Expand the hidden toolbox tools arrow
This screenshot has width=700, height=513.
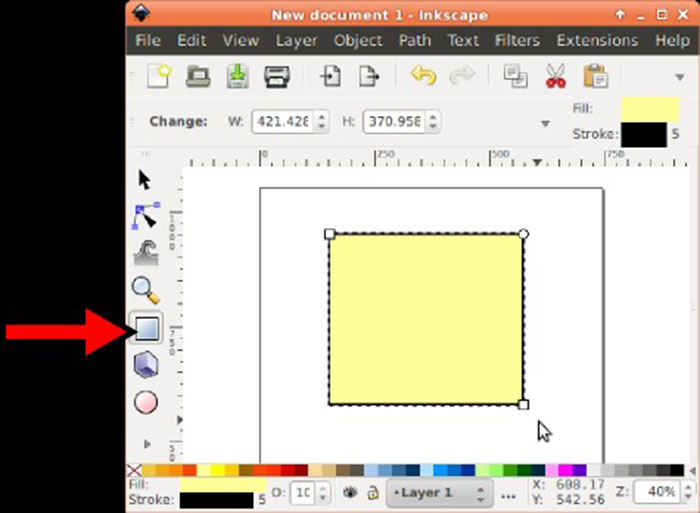(147, 443)
